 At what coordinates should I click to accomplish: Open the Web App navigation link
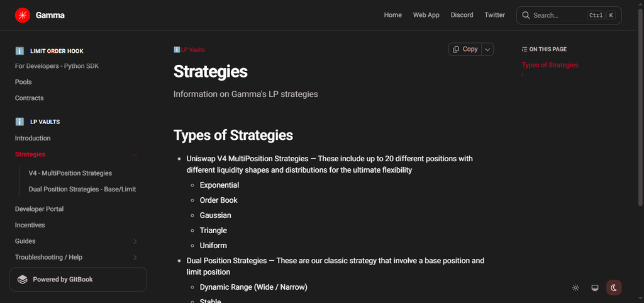[426, 14]
